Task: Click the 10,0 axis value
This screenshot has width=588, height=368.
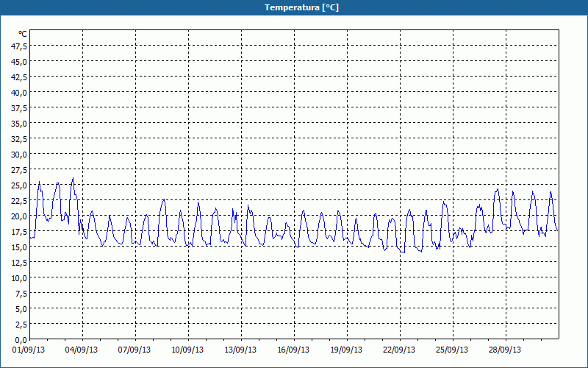Action: [x=19, y=278]
